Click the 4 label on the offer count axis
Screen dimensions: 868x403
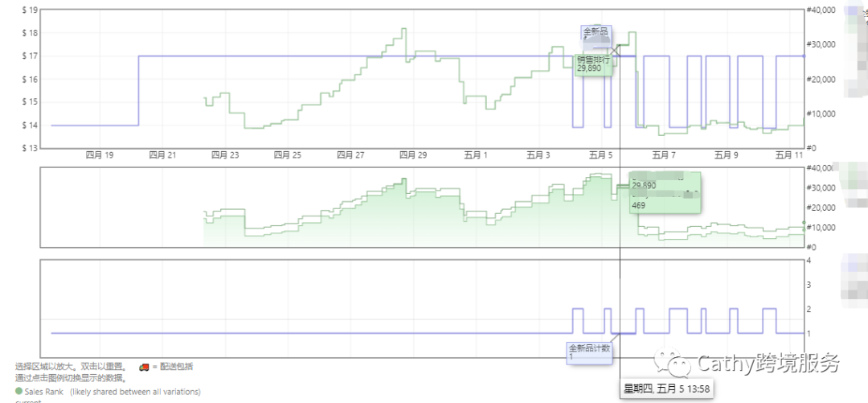[x=810, y=260]
